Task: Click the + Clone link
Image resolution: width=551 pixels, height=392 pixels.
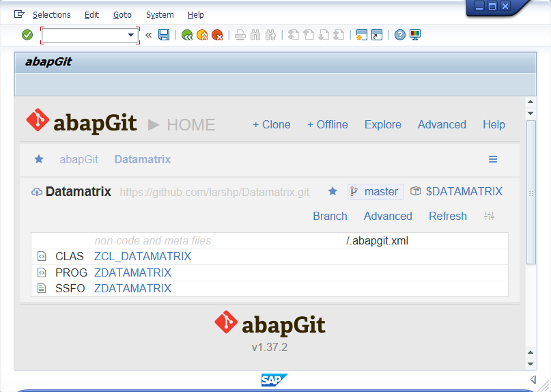Action: click(x=272, y=124)
